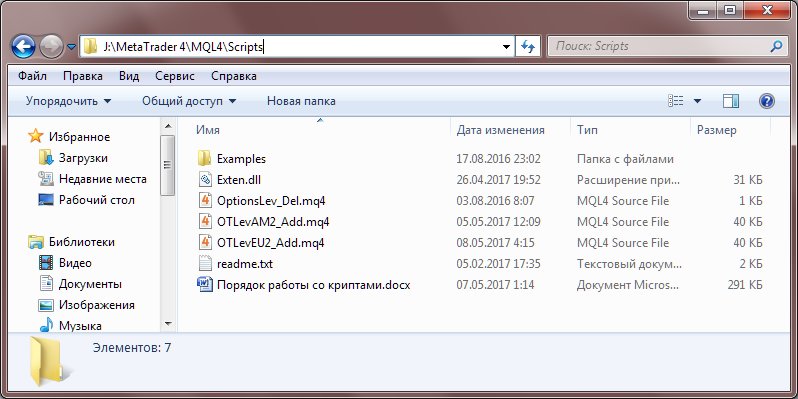Open Загрузки in the navigation pane

pyautogui.click(x=83, y=158)
